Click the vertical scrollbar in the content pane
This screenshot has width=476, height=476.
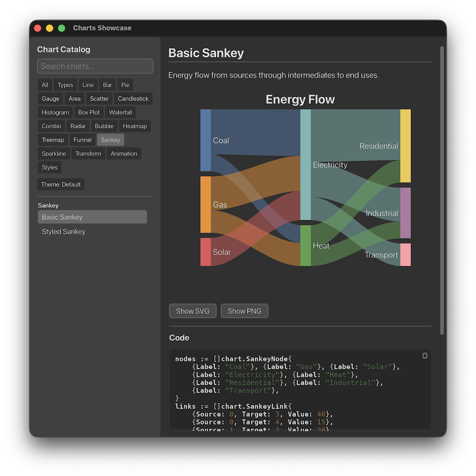[x=442, y=190]
